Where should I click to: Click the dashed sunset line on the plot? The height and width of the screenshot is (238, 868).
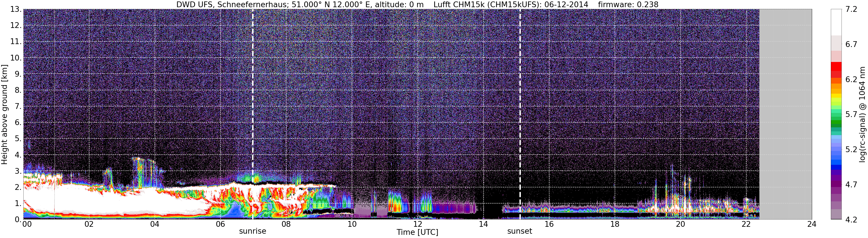tap(520, 114)
